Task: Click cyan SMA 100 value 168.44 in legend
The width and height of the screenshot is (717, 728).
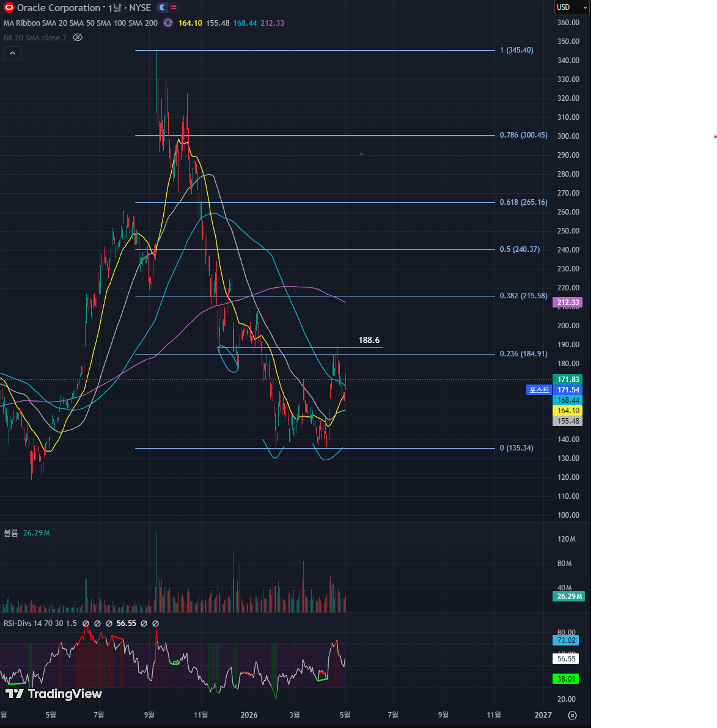Action: pyautogui.click(x=245, y=23)
